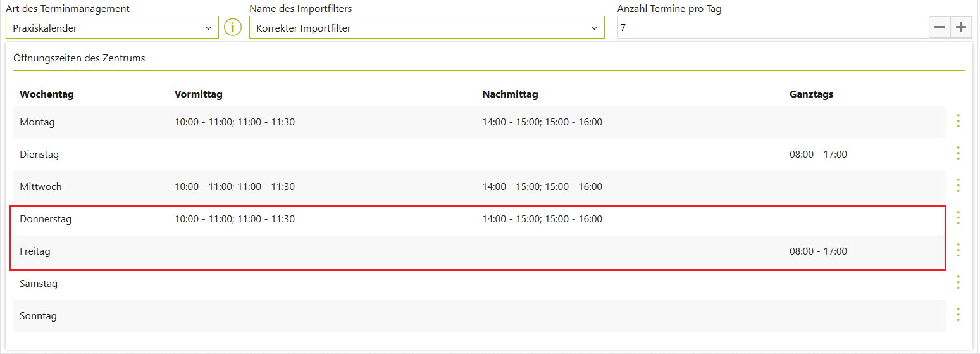Decrease Anzahl Termine pro Tag with minus

940,27
